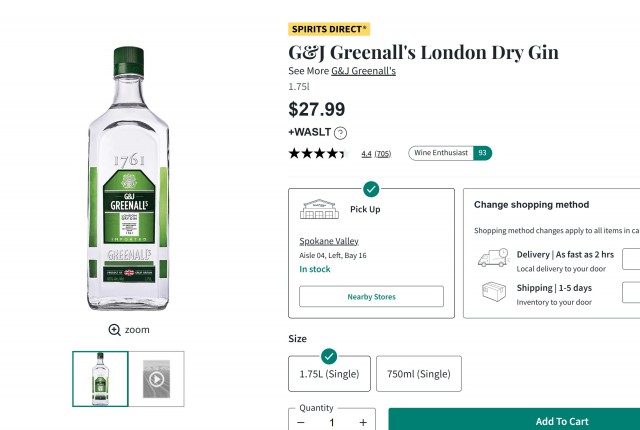Select the 1.75L (Single) size option
640x430 pixels.
tap(329, 374)
